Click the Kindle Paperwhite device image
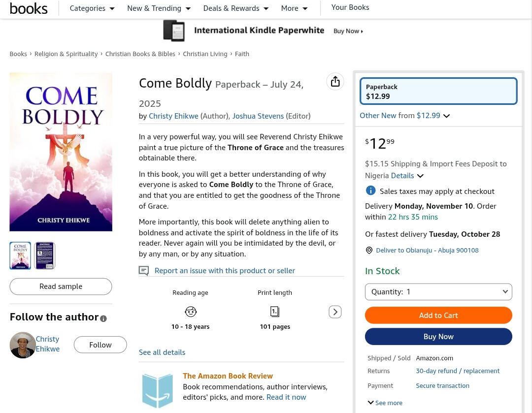 pos(174,31)
